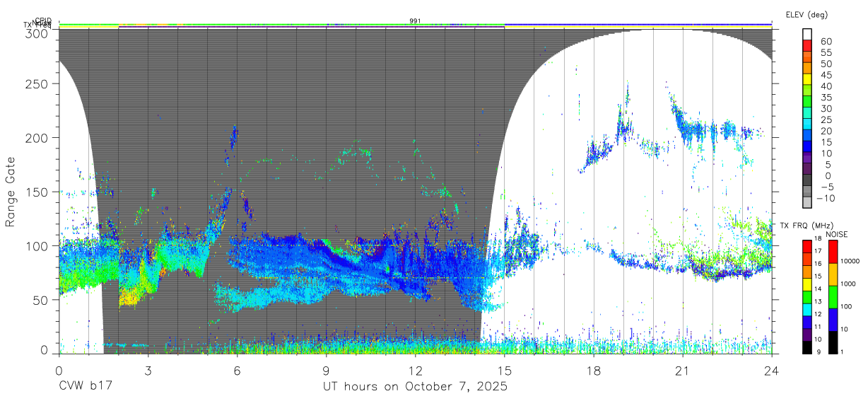
Task: Select the 35 label on ELEV scale
Action: pos(825,97)
